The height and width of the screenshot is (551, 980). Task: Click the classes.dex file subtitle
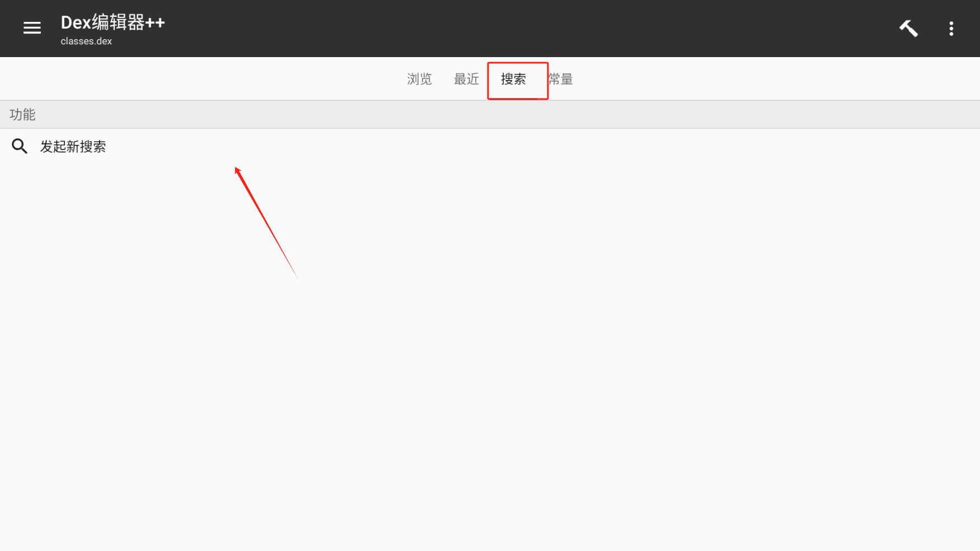(86, 41)
